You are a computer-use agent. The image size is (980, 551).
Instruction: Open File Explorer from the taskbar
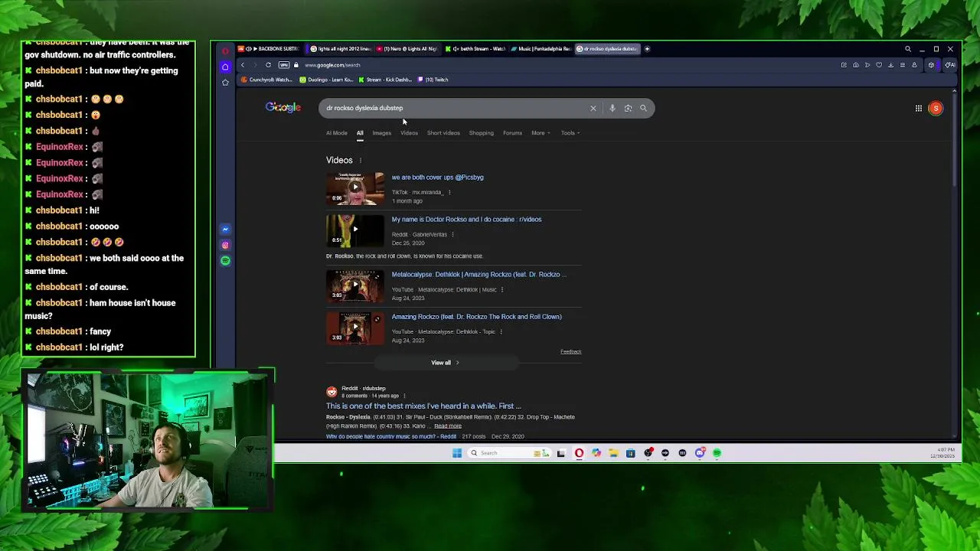[613, 453]
